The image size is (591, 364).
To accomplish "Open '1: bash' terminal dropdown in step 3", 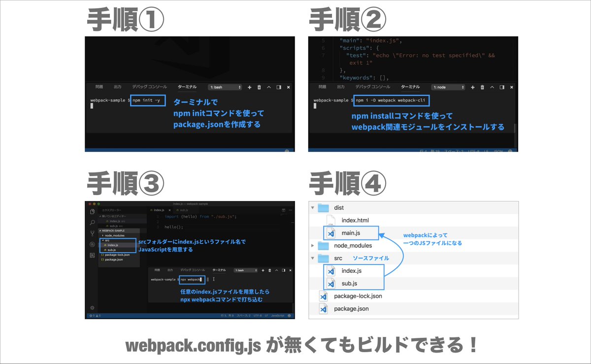I will coord(246,270).
